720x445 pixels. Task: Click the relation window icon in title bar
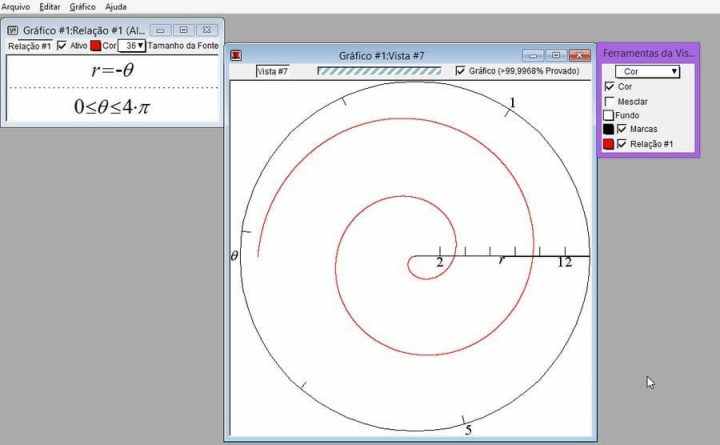(12, 30)
